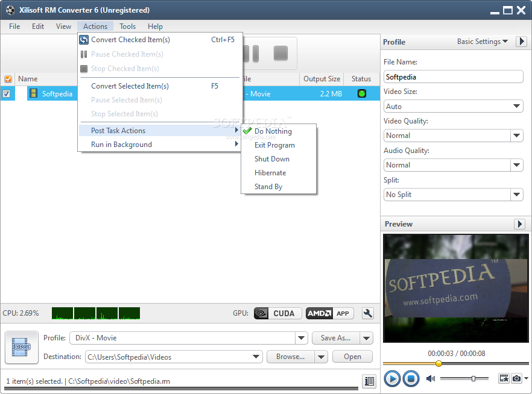Click the stop toolbar button
The width and height of the screenshot is (532, 394).
280,54
